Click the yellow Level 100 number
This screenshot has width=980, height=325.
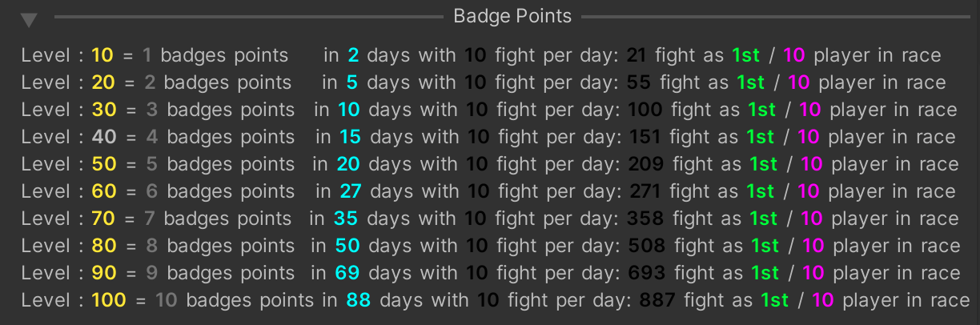coord(109,300)
